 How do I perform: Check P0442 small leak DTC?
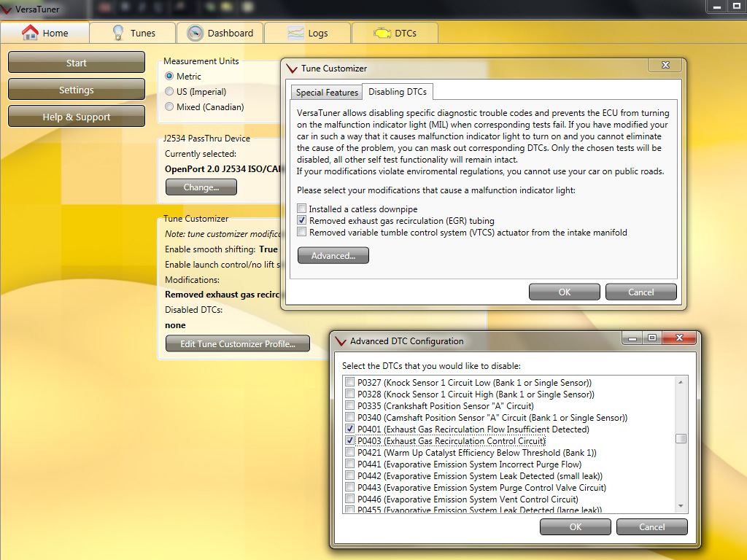tap(349, 475)
